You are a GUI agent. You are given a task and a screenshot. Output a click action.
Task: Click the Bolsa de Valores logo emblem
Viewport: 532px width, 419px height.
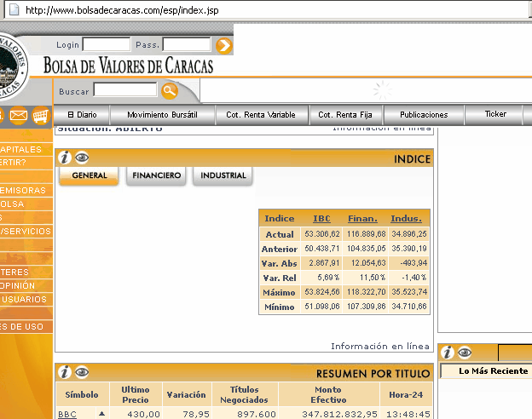point(13,68)
